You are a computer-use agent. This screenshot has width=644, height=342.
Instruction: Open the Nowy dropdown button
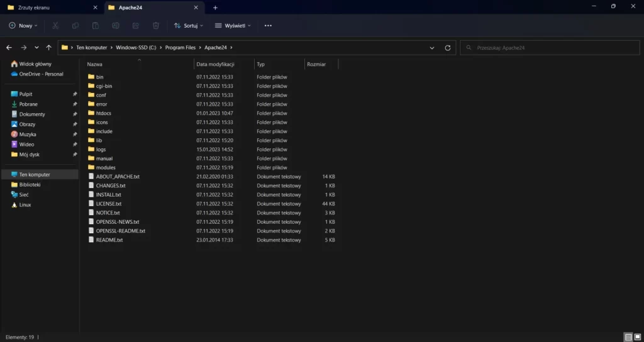pyautogui.click(x=23, y=25)
